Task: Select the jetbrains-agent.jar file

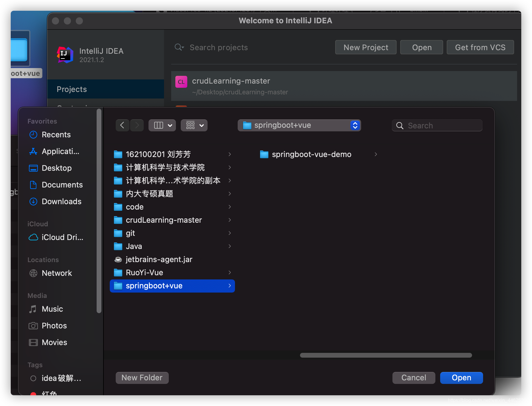Action: (172, 259)
